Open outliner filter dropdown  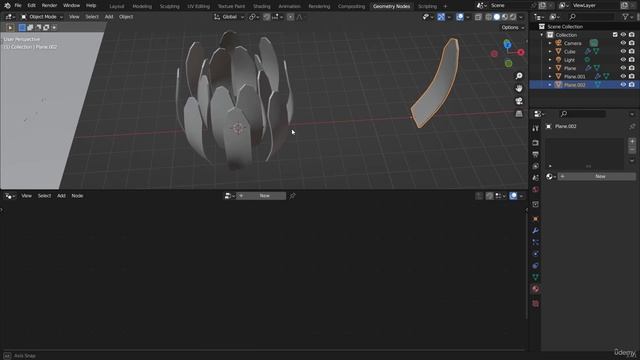[x=627, y=17]
